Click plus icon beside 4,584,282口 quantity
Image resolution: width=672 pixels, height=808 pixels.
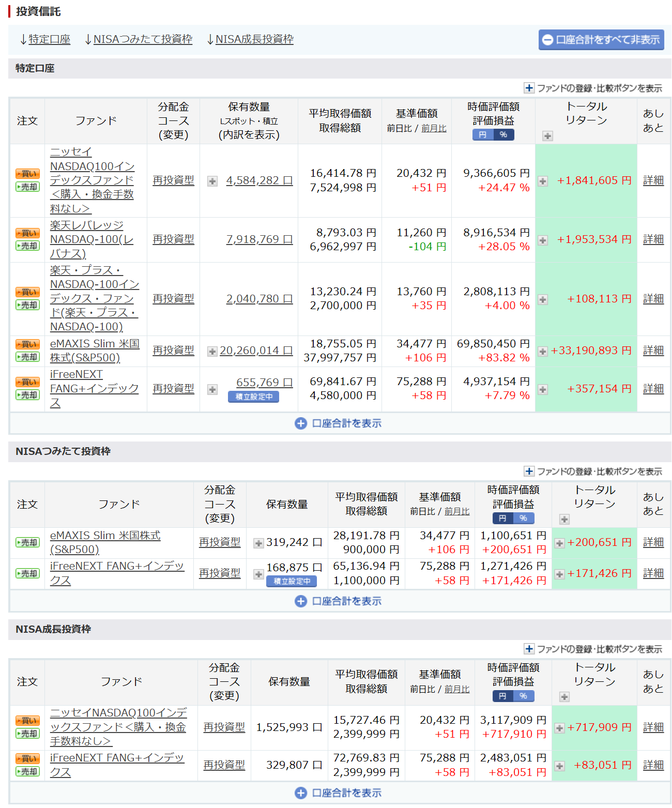click(212, 181)
